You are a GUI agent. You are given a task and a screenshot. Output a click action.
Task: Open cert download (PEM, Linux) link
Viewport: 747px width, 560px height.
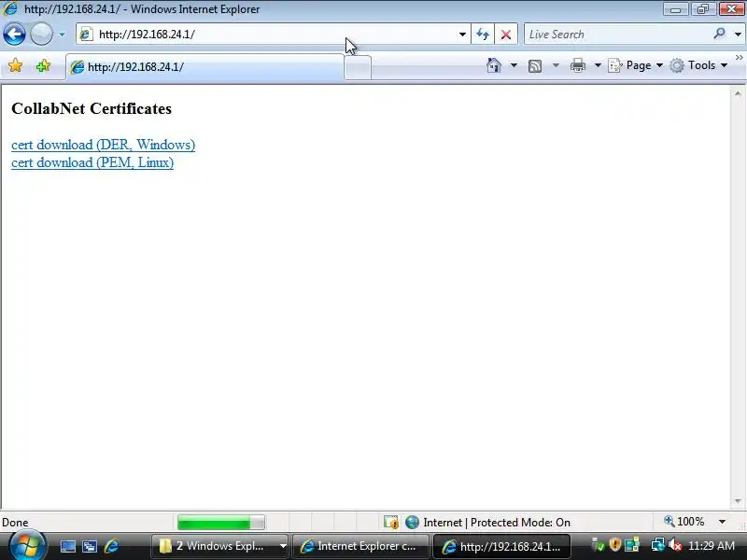[92, 162]
